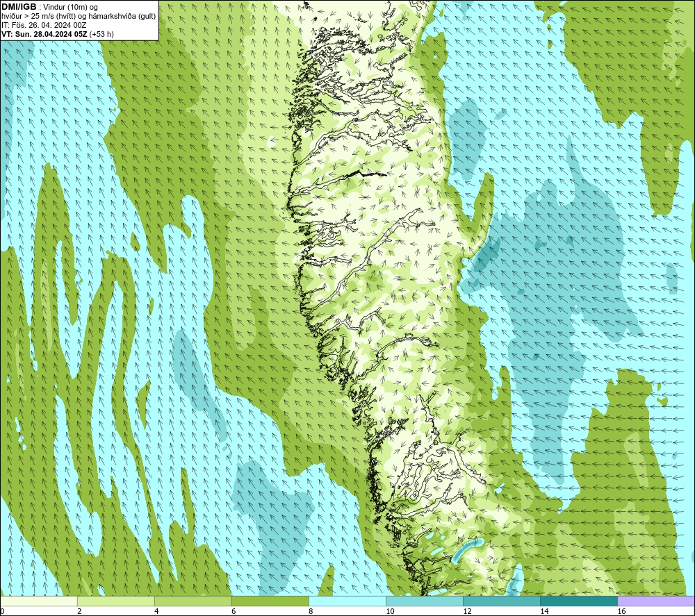Click the purple legend swatch above 16 m/s

(x=656, y=601)
